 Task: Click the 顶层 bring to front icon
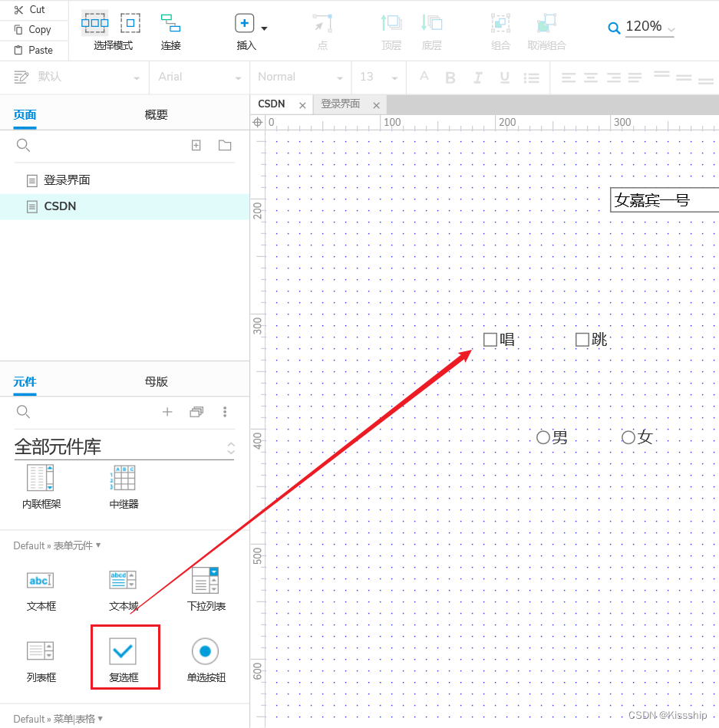pos(391,23)
